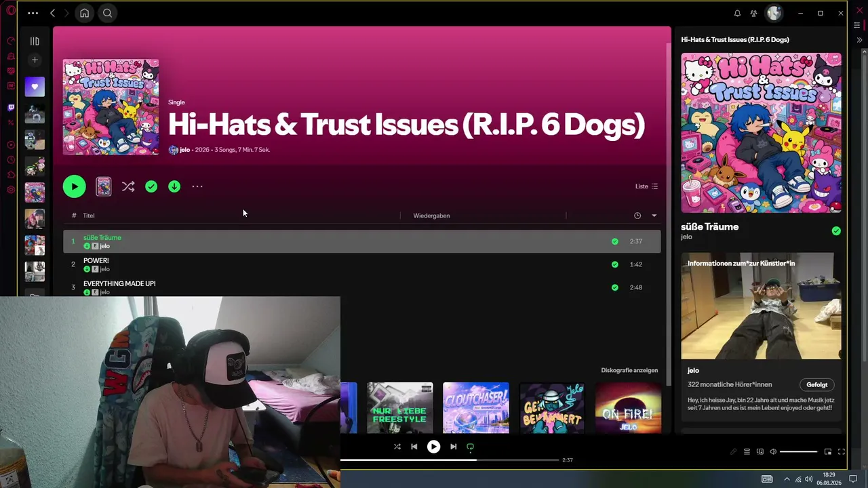This screenshot has width=868, height=488.
Task: Open the Liste view dropdown
Action: [x=646, y=186]
